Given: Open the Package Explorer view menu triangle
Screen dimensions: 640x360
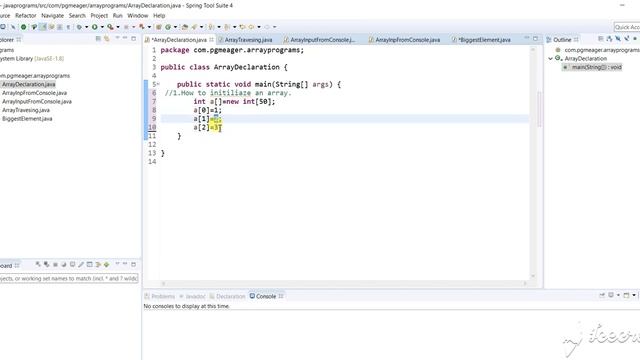Looking at the screenshot, I should pos(118,38).
